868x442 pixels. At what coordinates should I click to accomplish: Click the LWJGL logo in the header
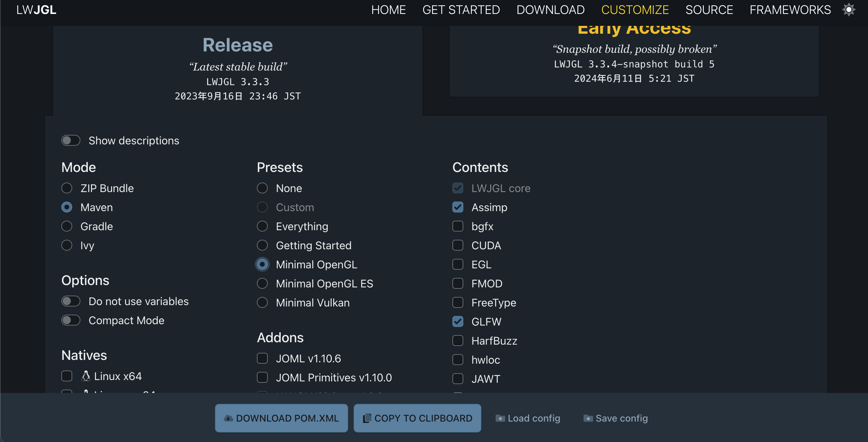pos(36,10)
